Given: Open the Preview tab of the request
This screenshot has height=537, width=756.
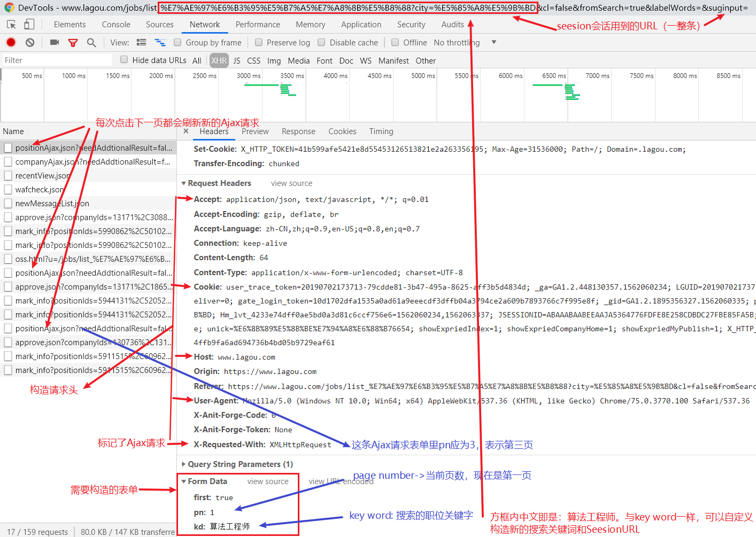Looking at the screenshot, I should 255,131.
